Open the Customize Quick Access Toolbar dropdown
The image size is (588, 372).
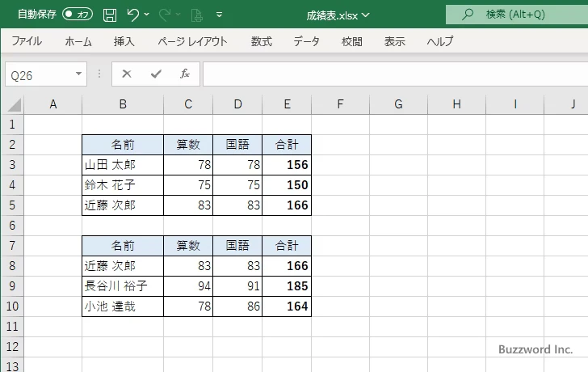coord(220,15)
